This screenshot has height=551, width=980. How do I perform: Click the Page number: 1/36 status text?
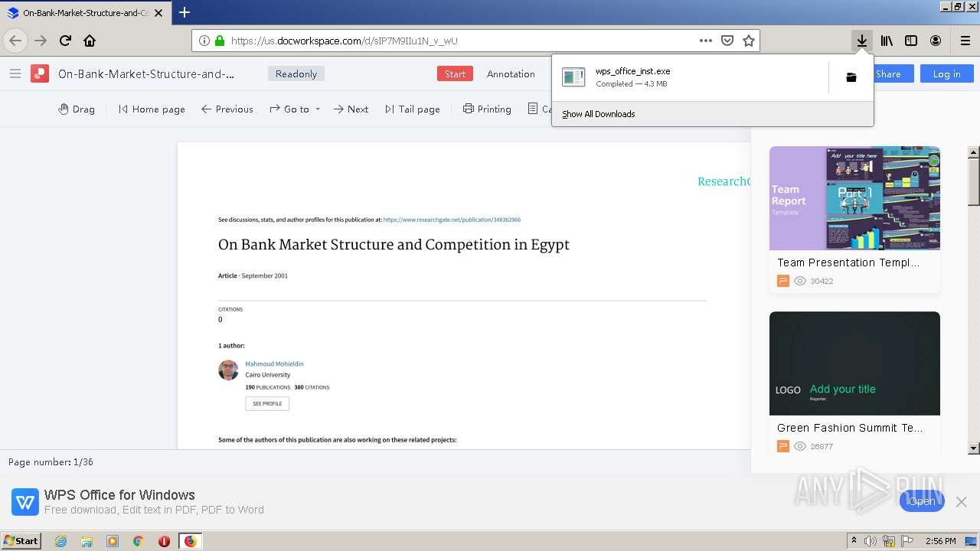[51, 462]
